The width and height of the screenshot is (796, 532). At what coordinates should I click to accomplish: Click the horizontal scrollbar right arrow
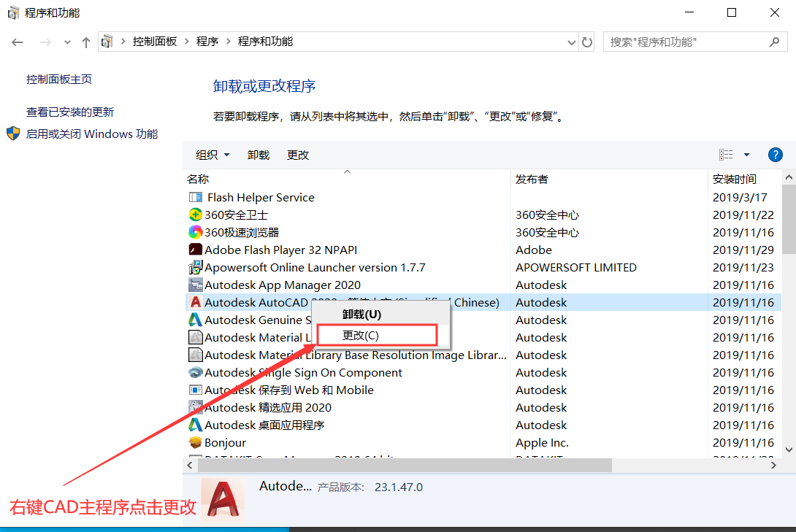click(x=773, y=465)
